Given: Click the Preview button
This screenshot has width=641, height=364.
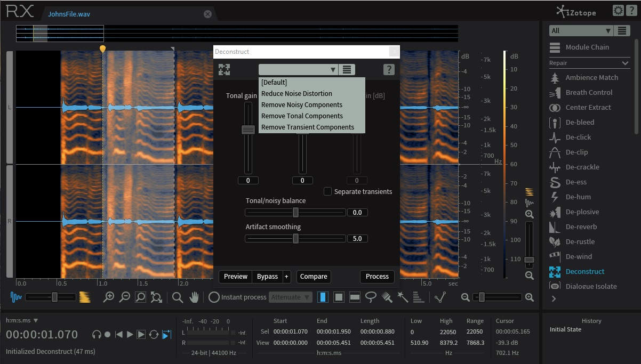Looking at the screenshot, I should pyautogui.click(x=235, y=277).
